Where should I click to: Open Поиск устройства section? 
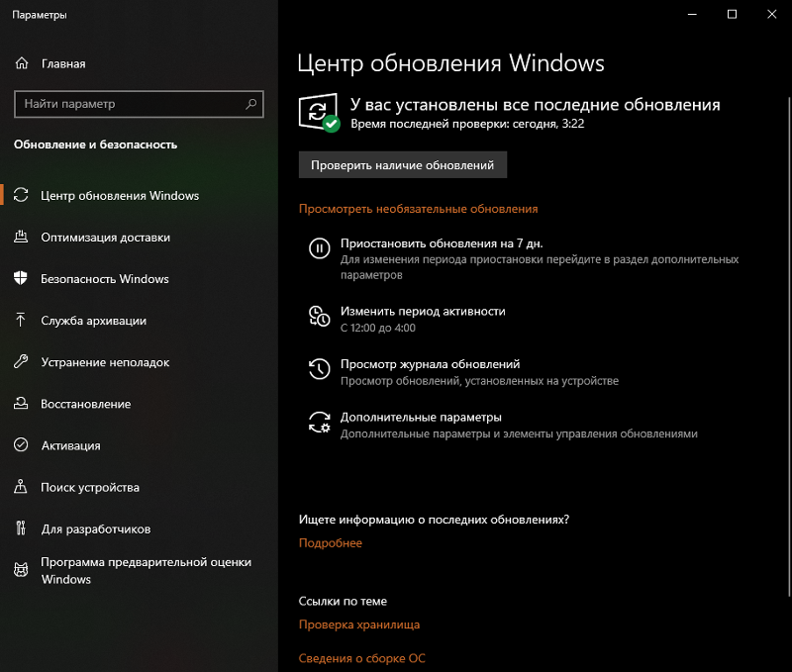tap(90, 487)
